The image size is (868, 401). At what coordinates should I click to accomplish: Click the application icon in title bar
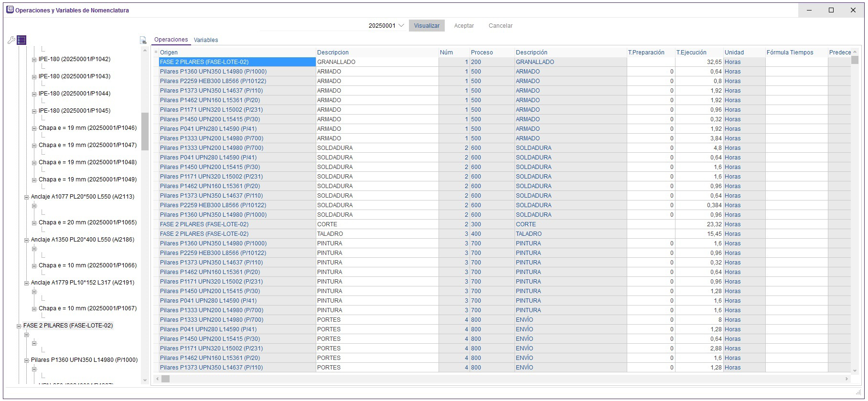[x=10, y=10]
